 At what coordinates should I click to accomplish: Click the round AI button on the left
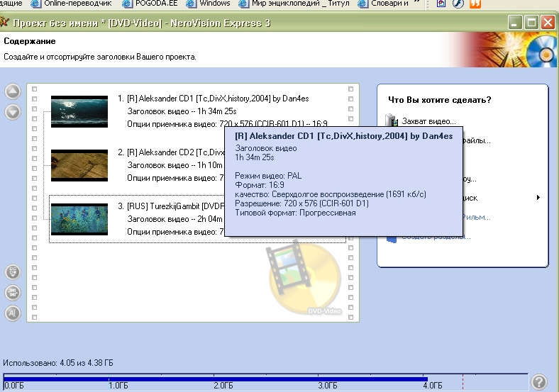tap(13, 313)
